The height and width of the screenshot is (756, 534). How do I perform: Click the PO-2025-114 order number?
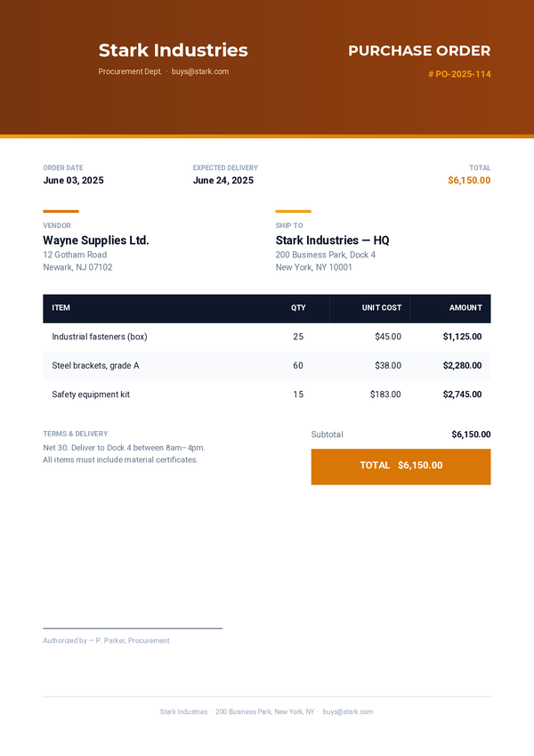459,74
